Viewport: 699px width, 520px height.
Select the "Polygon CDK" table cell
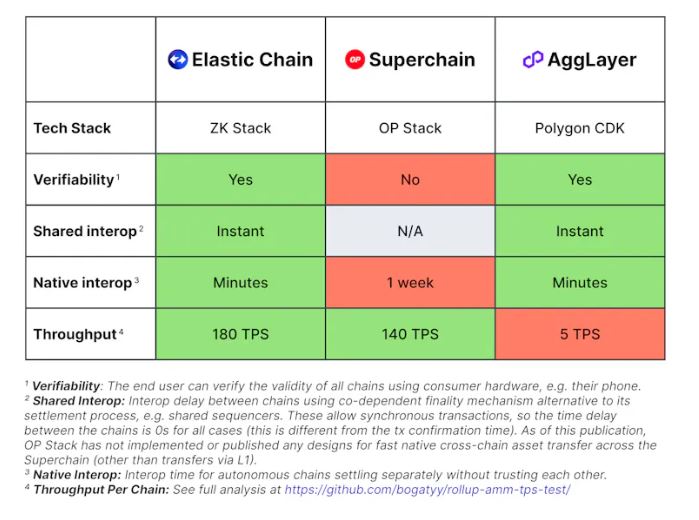point(580,128)
